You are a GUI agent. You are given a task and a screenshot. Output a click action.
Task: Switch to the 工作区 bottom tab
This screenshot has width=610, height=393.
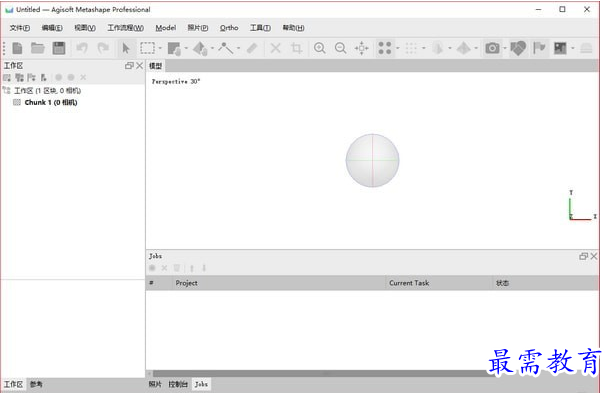pyautogui.click(x=13, y=384)
